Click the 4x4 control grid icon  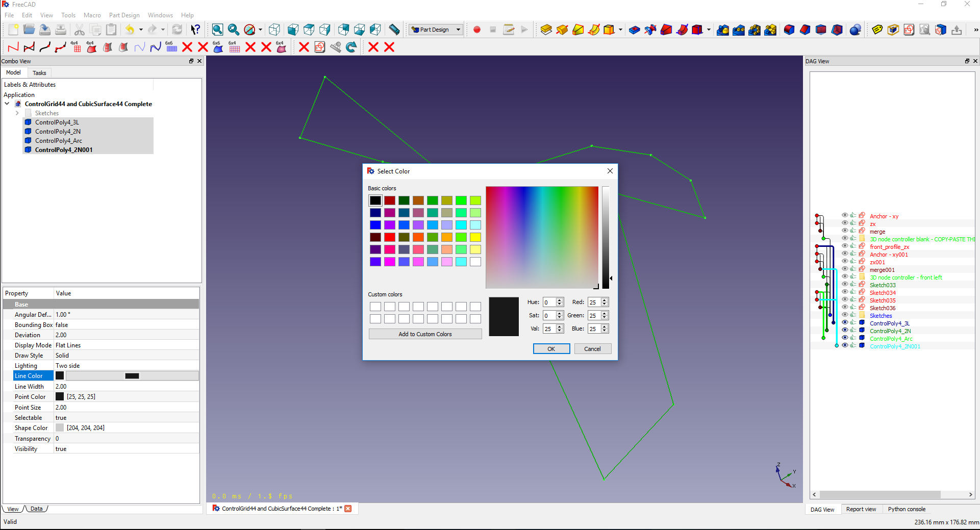tap(76, 47)
